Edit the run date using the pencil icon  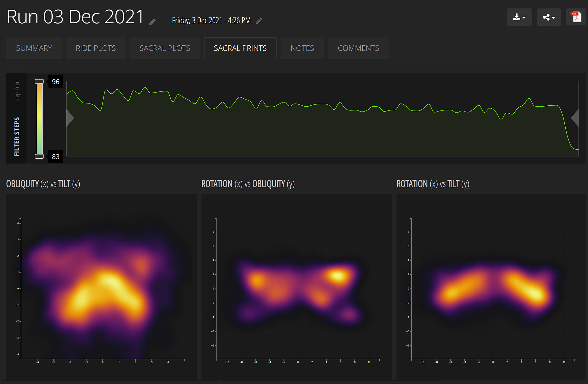(x=259, y=21)
